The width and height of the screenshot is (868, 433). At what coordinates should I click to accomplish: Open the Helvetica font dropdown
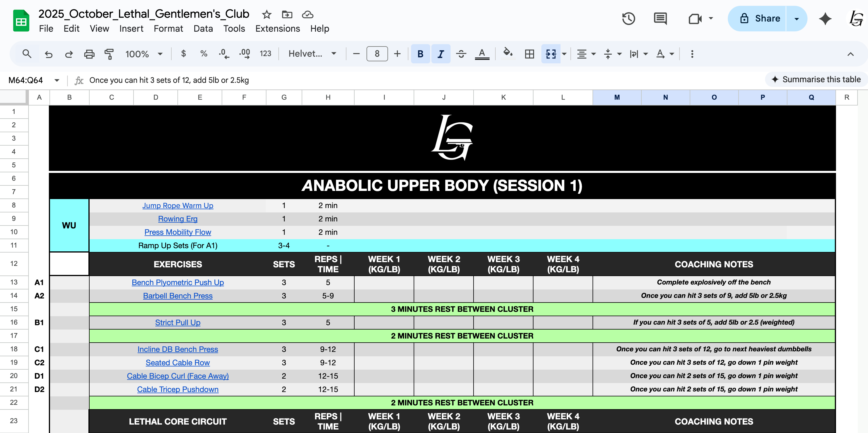(x=312, y=54)
